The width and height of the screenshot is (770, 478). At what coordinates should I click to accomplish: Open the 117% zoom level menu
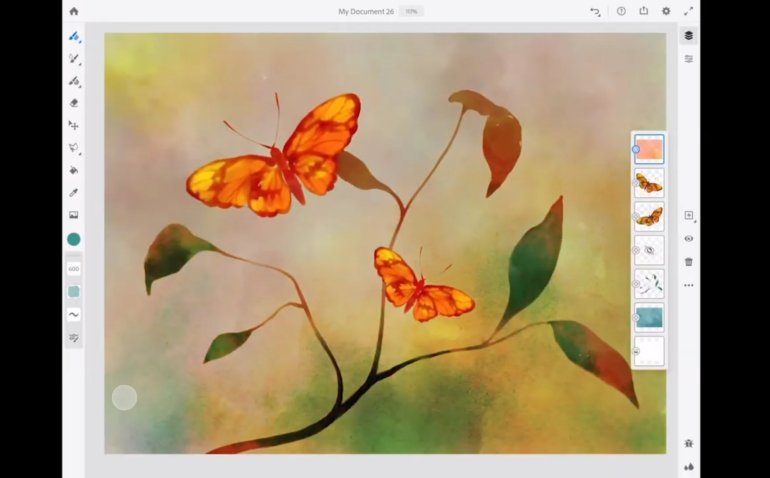click(x=411, y=12)
